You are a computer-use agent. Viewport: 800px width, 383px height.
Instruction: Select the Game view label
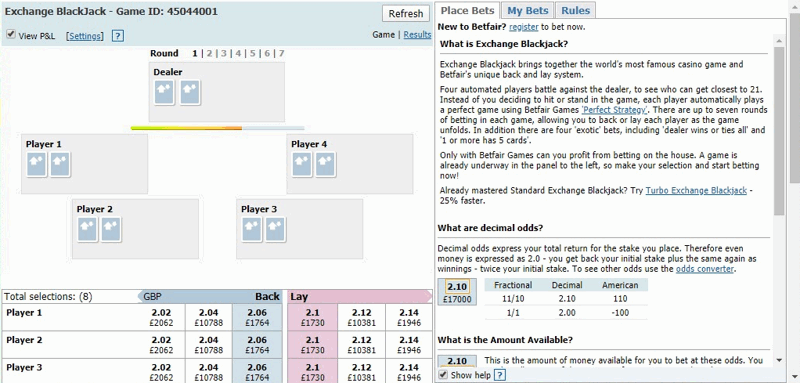(383, 35)
